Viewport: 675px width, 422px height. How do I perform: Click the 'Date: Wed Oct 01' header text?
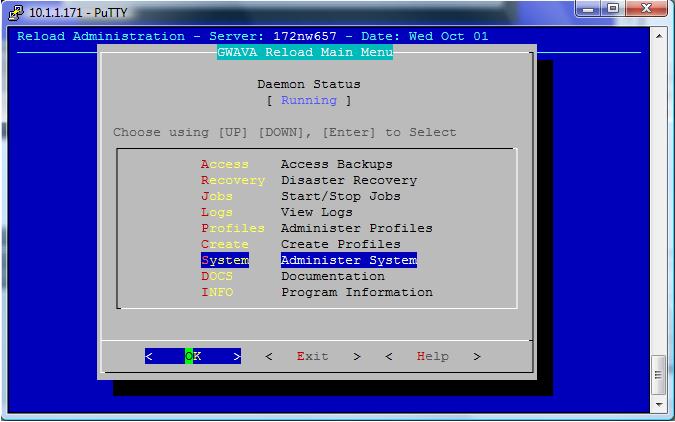[x=424, y=36]
